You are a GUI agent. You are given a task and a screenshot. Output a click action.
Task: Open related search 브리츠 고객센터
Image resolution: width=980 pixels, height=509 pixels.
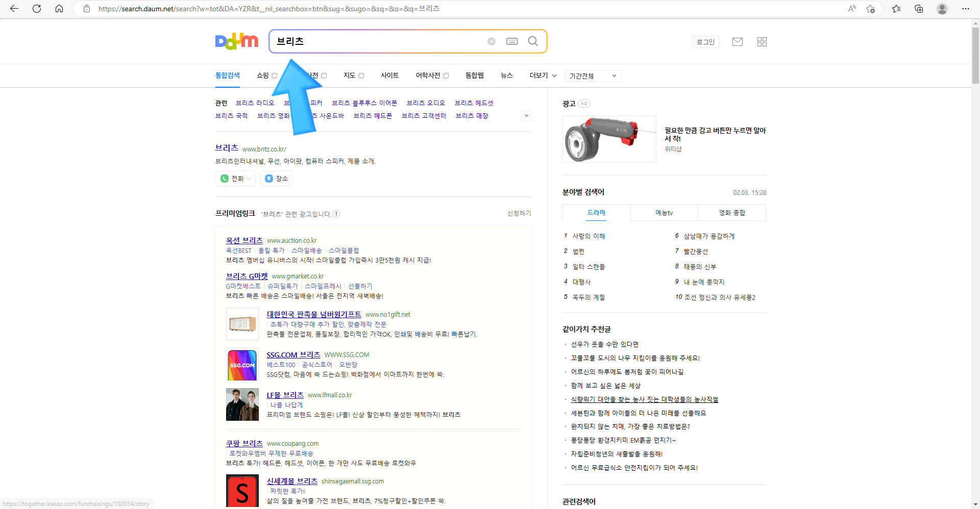tap(424, 116)
